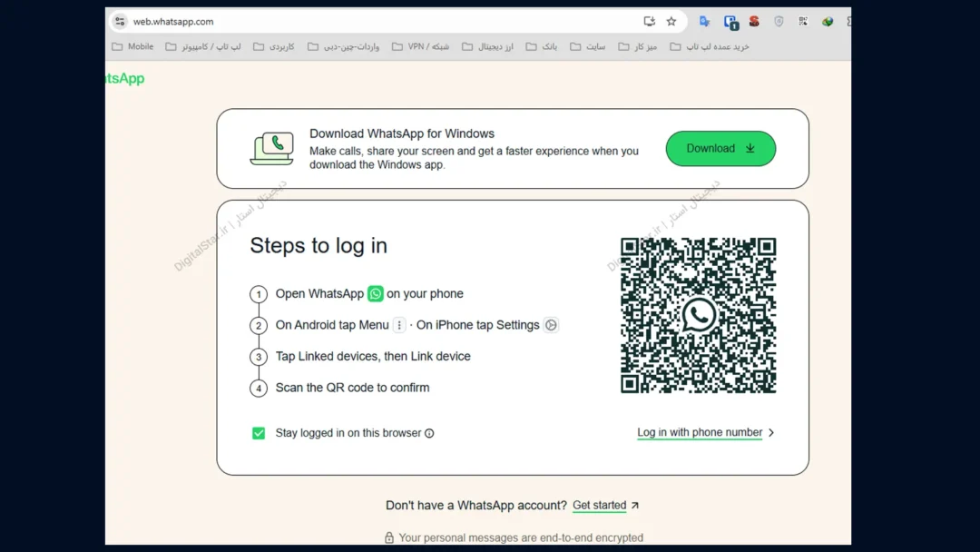Click the iPhone Settings gear icon
The width and height of the screenshot is (980, 552).
[x=551, y=325]
